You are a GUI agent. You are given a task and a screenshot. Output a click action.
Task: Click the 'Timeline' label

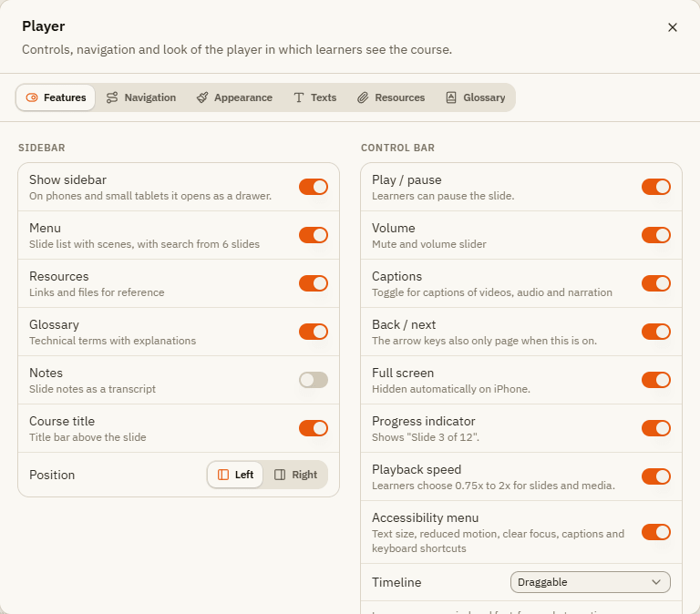pos(396,582)
